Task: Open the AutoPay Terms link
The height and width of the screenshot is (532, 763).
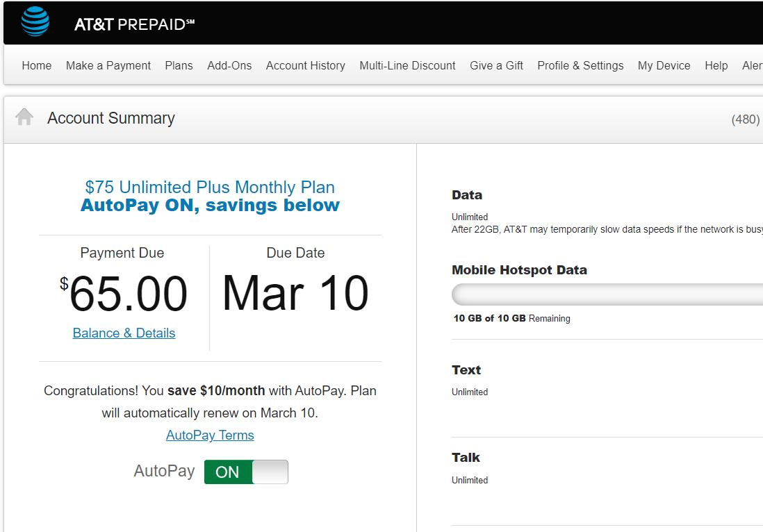Action: coord(210,435)
